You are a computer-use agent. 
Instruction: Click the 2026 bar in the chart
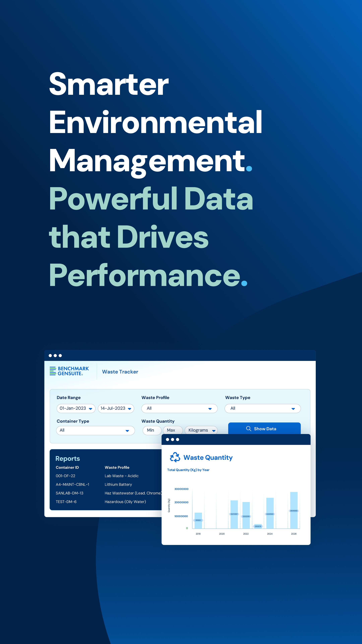tap(294, 510)
